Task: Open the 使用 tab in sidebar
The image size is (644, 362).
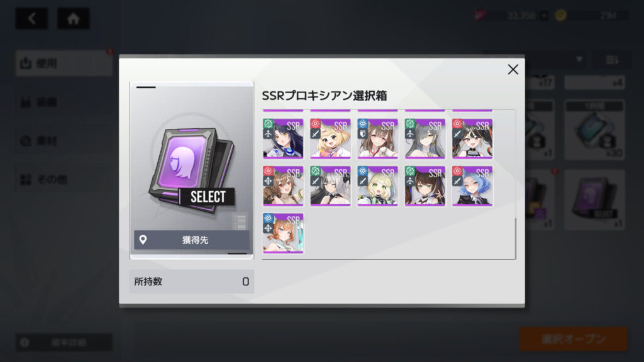Action: point(64,63)
